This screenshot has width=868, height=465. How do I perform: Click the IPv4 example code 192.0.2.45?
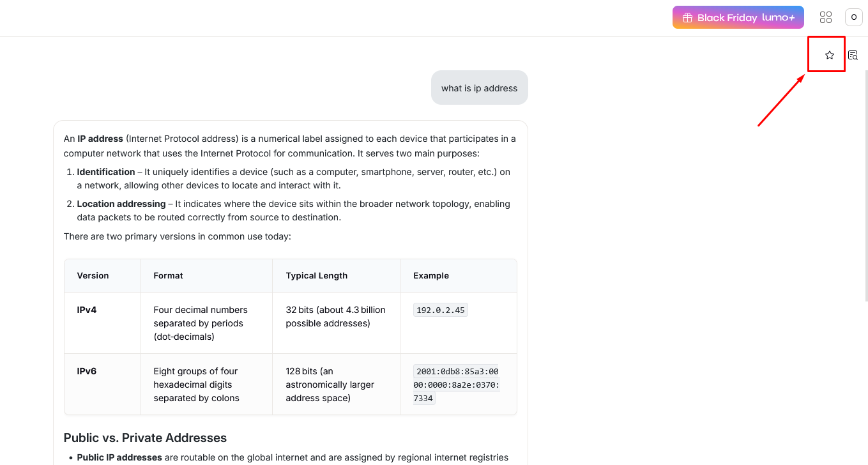point(441,310)
